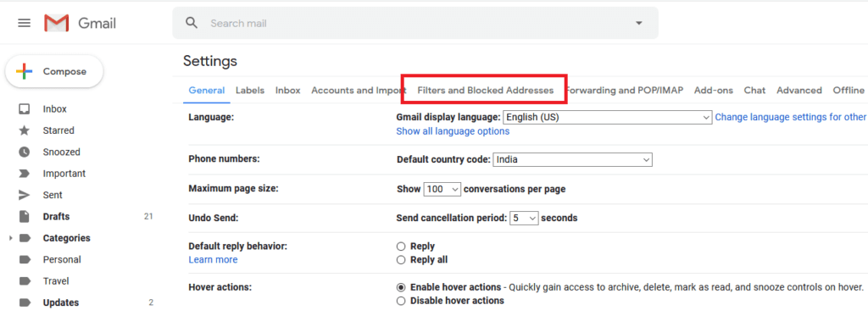Click the Updates label icon

tap(25, 302)
